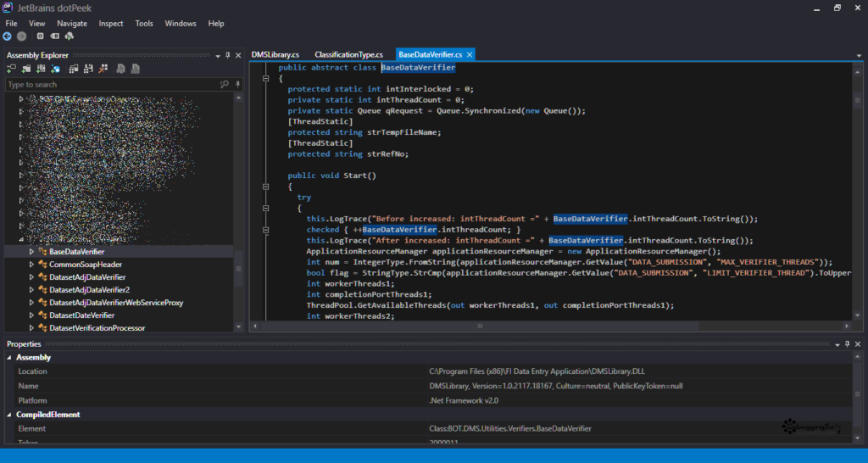The height and width of the screenshot is (463, 868).
Task: Click the greyed navigate forward arrow
Action: pyautogui.click(x=21, y=36)
